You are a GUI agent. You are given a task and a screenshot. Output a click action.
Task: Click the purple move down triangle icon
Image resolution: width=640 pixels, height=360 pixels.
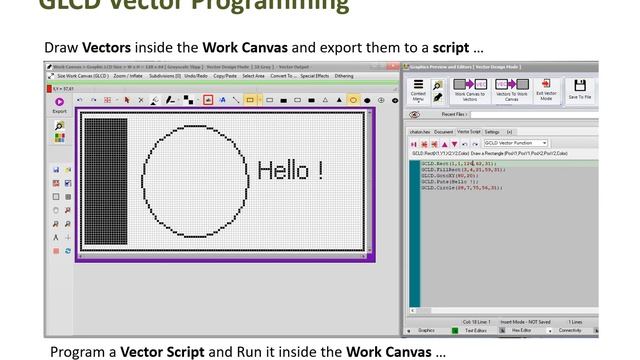pos(454,144)
